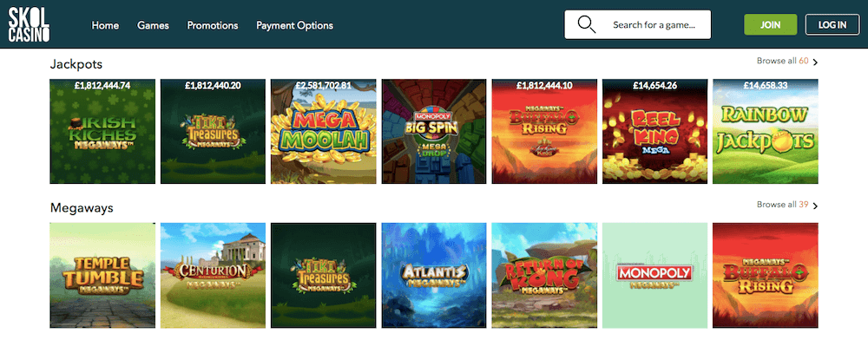This screenshot has width=868, height=340.
Task: Click the Skol Casino logo
Action: (x=29, y=24)
